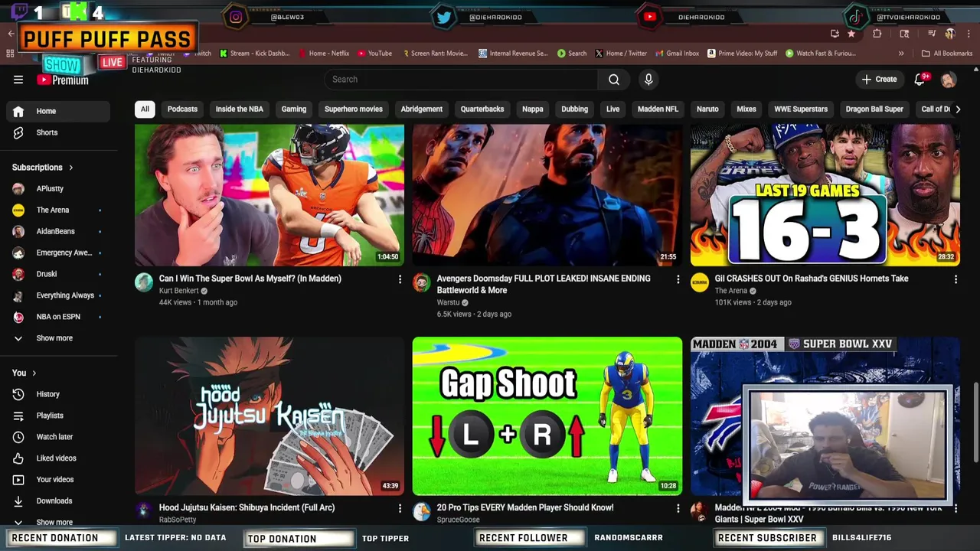Open APlustty subscription channel
This screenshot has width=980, height=551.
pos(58,189)
